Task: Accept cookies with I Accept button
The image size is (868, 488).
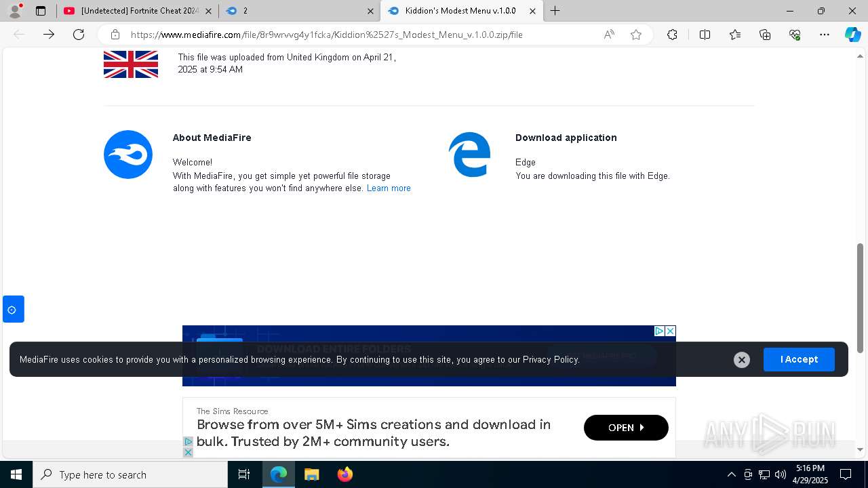Action: pos(799,359)
